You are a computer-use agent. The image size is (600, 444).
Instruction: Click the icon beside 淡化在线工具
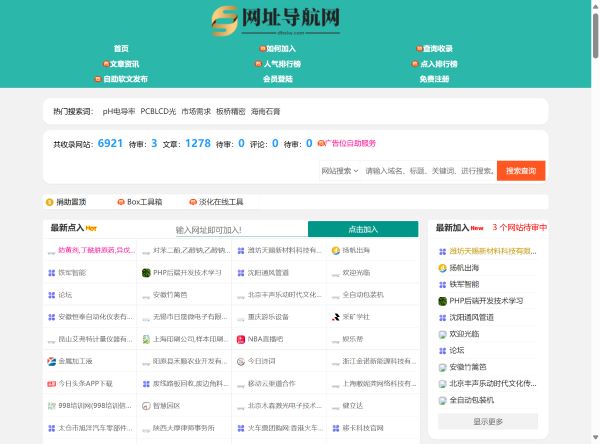pyautogui.click(x=193, y=202)
